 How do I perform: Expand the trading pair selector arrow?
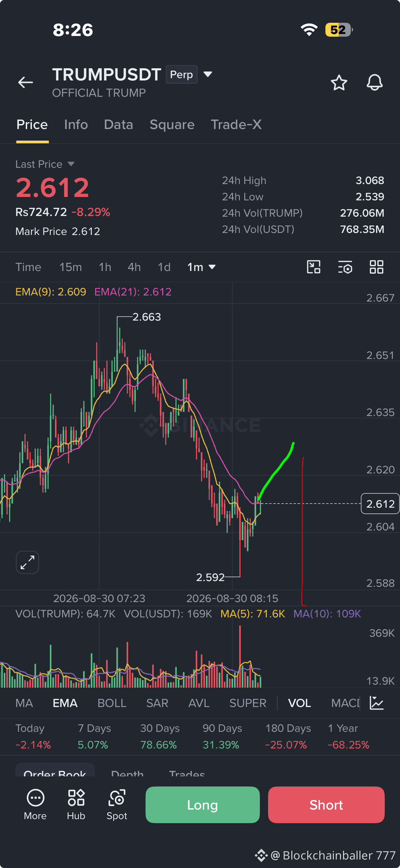click(208, 74)
